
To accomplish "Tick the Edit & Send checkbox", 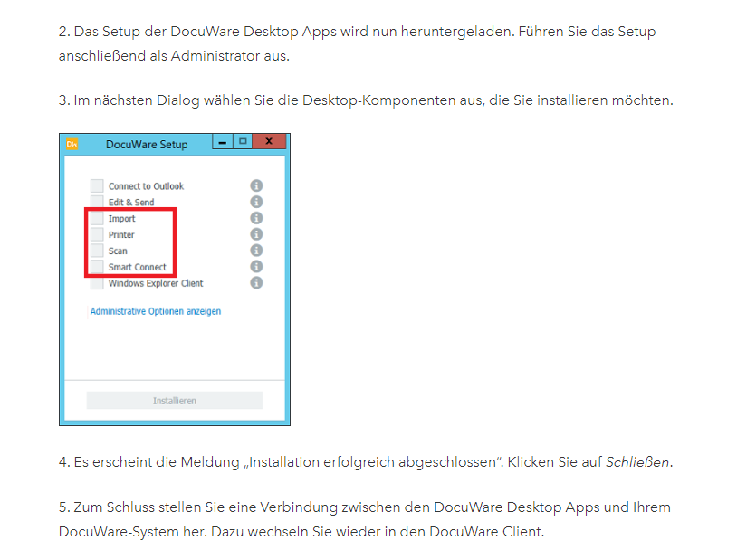I will point(97,202).
